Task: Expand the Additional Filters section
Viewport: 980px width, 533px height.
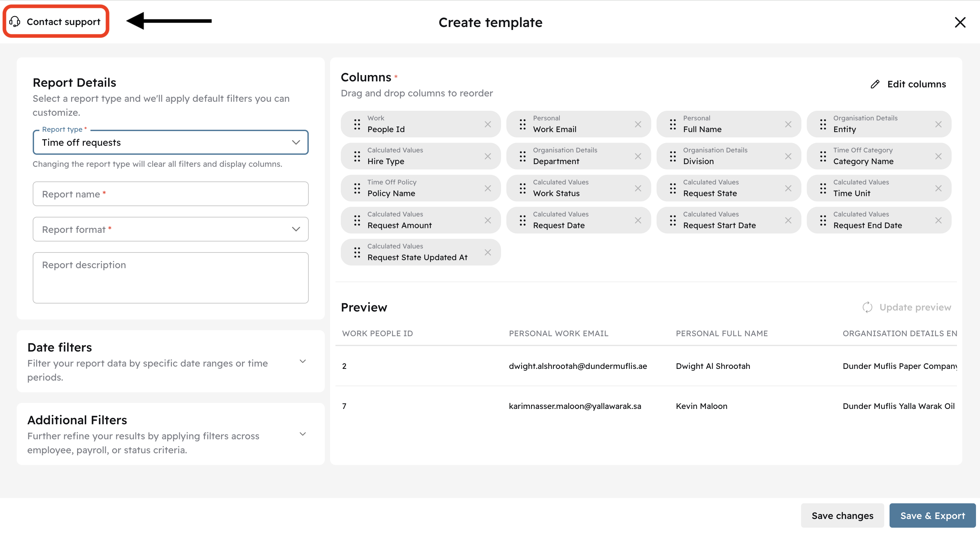Action: click(302, 434)
